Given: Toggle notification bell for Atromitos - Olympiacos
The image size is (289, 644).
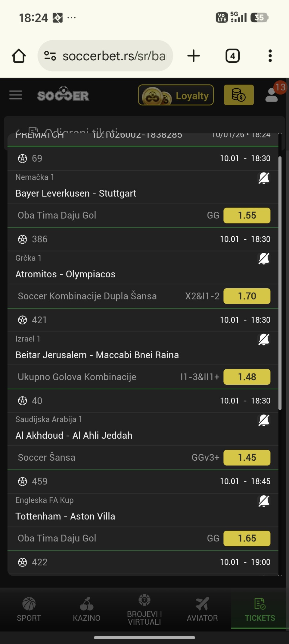Looking at the screenshot, I should coord(264,259).
